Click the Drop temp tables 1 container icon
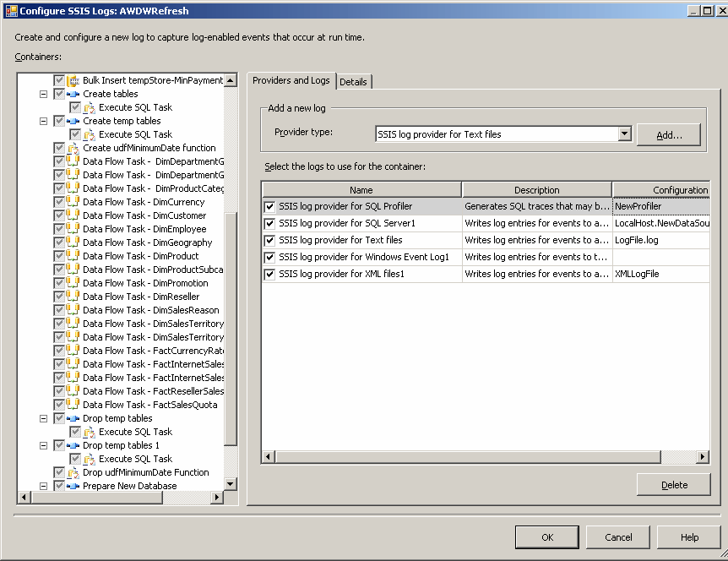Image resolution: width=728 pixels, height=561 pixels. coord(73,445)
